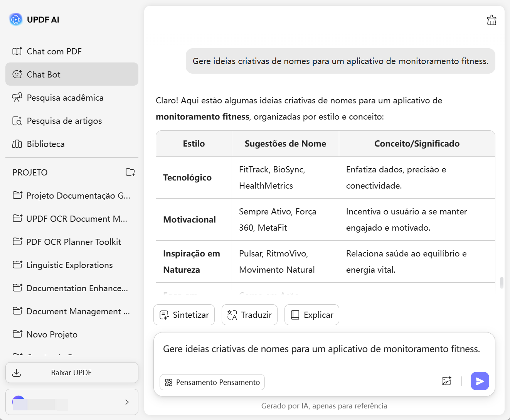Create a new project with the folder-plus icon
The width and height of the screenshot is (510, 420).
(130, 172)
